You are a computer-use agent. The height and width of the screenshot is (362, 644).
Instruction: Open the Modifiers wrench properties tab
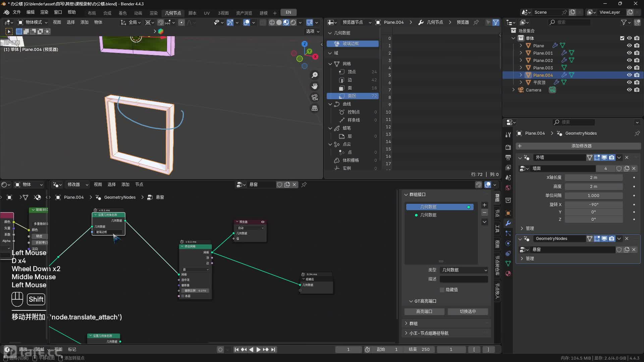click(508, 223)
